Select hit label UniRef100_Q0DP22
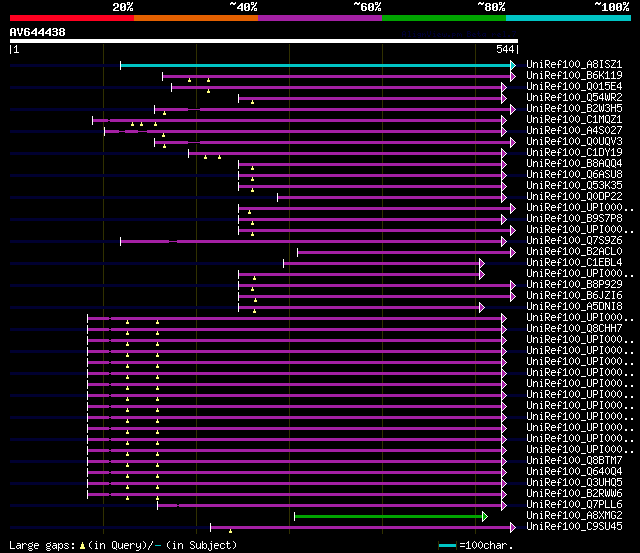640x553 pixels. [574, 197]
